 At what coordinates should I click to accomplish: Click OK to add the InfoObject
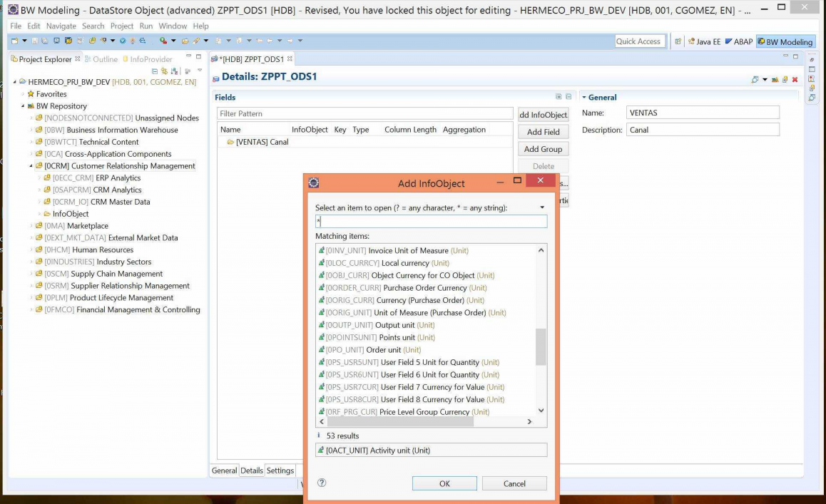click(444, 483)
